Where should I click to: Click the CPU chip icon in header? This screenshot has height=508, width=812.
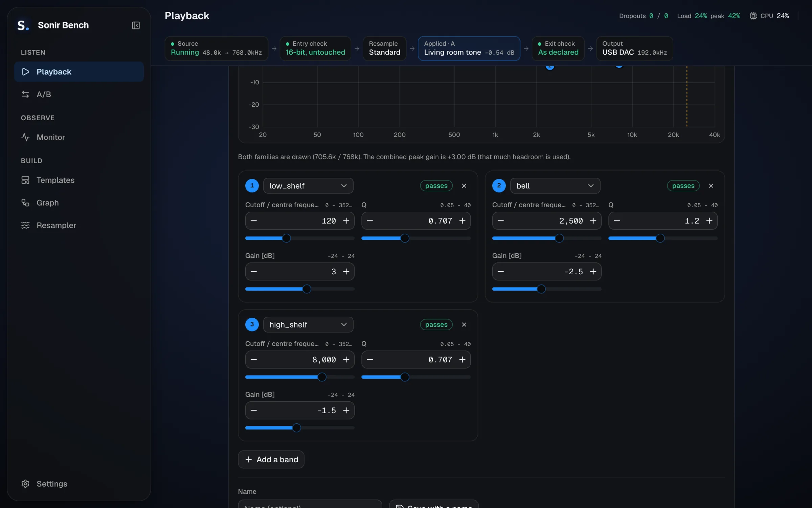[x=753, y=16]
